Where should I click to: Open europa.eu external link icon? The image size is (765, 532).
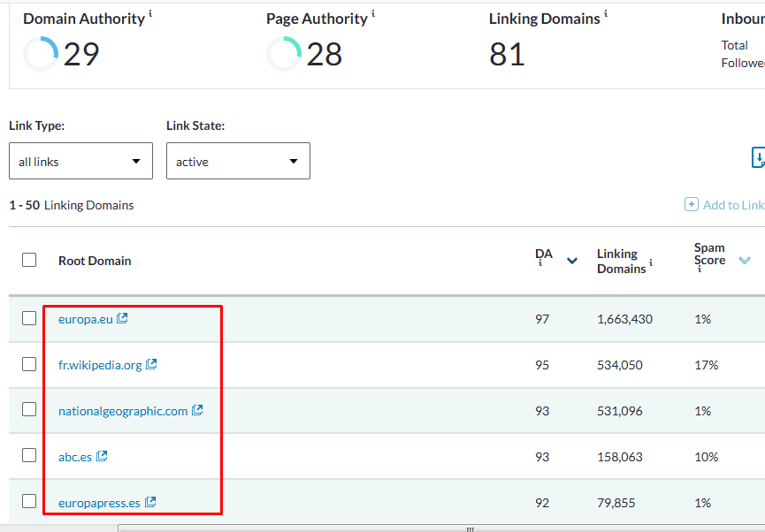click(122, 318)
